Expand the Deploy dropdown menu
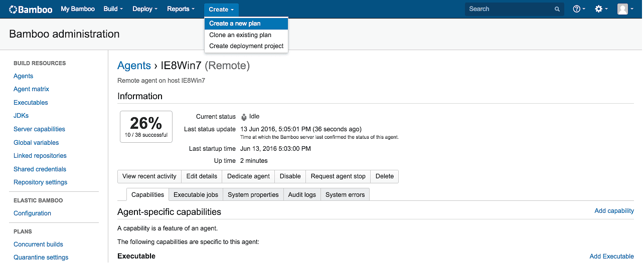Screen dimensions: 644x263 tap(144, 9)
